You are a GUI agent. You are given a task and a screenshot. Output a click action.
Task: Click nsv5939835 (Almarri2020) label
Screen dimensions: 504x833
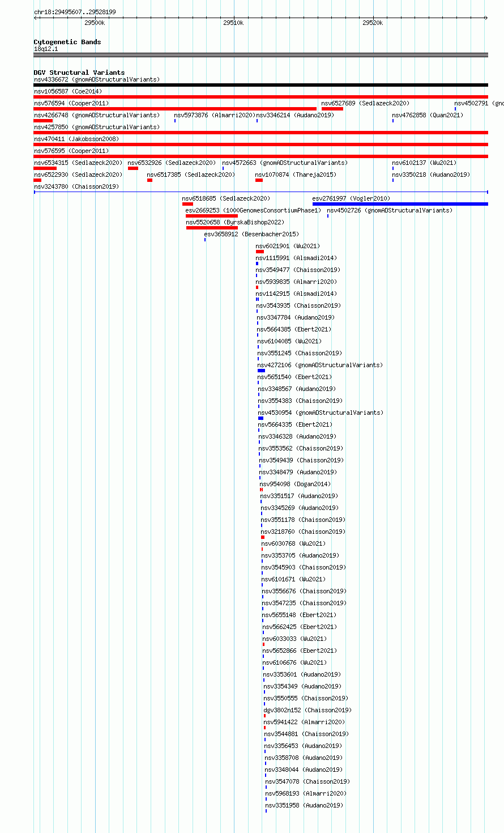coord(296,282)
